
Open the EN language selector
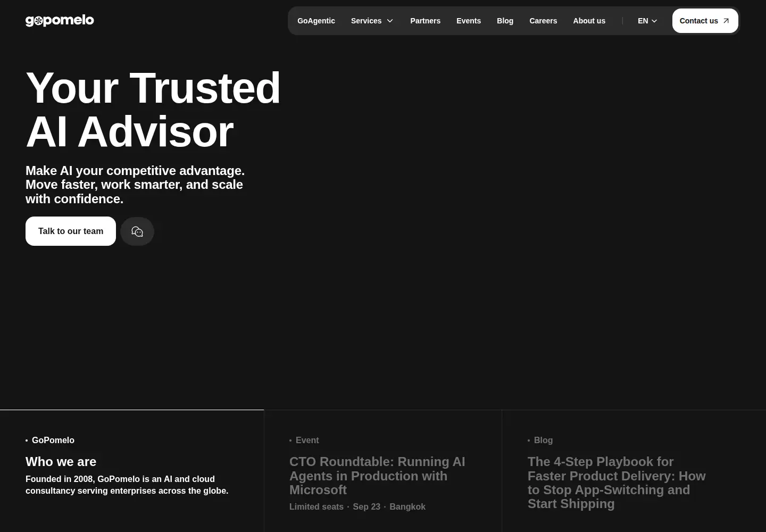(647, 21)
